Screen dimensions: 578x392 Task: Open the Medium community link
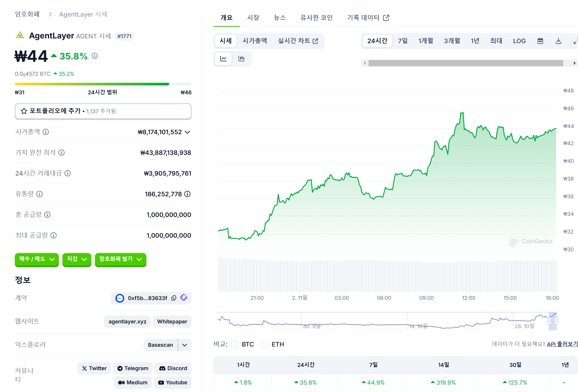click(133, 383)
